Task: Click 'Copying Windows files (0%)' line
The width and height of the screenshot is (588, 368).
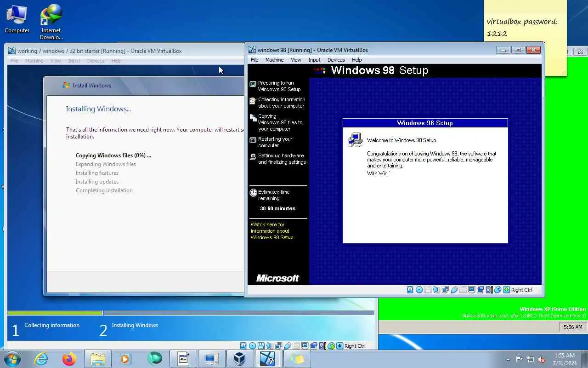Action: point(113,155)
